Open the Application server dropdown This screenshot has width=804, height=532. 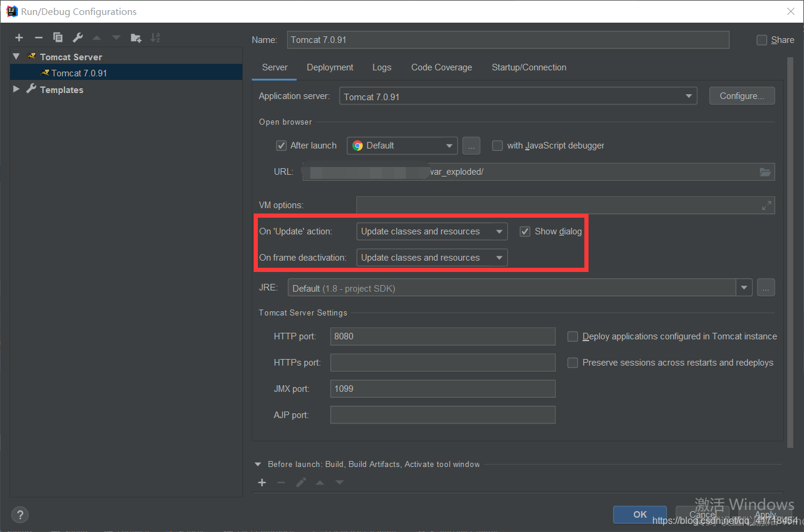click(x=518, y=96)
